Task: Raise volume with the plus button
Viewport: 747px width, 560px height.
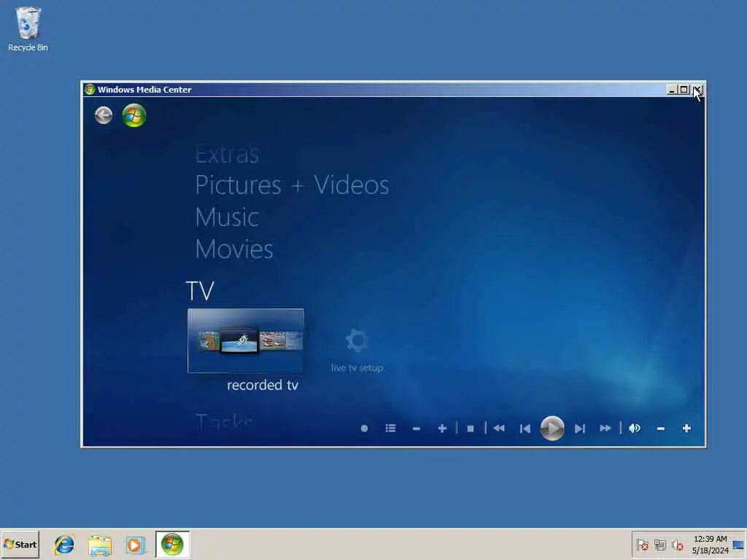Action: (686, 429)
